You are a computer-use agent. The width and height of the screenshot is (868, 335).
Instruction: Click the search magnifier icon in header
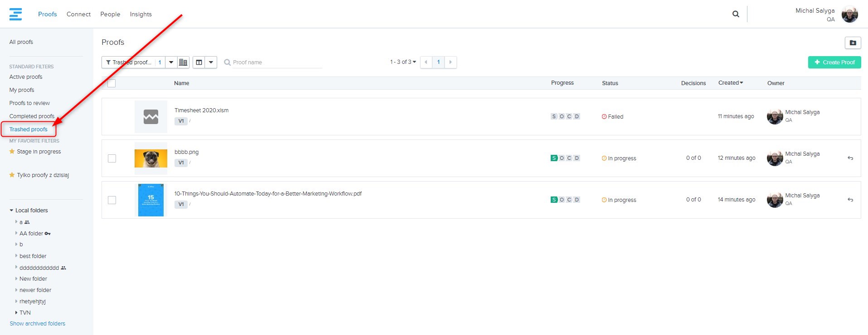[x=736, y=14]
